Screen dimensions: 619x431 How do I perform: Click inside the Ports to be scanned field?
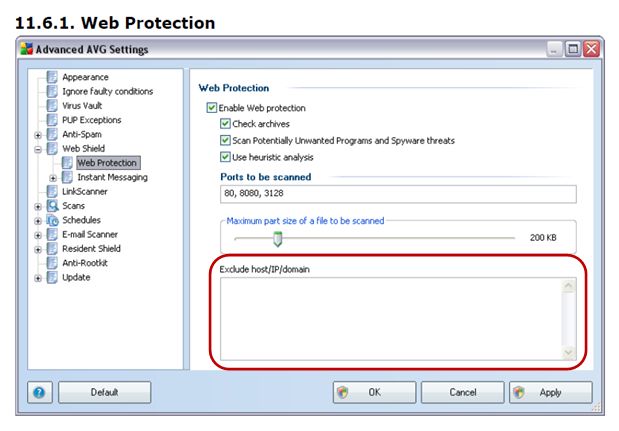(398, 194)
